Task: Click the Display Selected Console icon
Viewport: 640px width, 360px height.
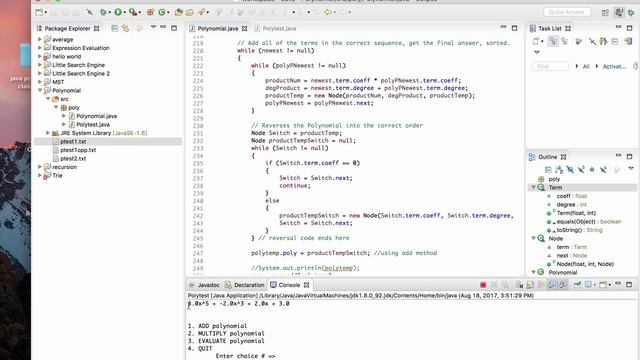Action: 588,285
